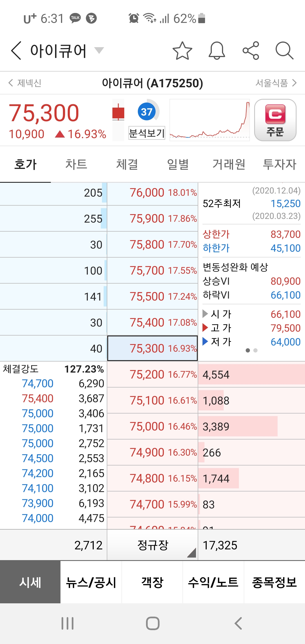Select bid price 75,200
The image size is (305, 644).
tap(152, 375)
